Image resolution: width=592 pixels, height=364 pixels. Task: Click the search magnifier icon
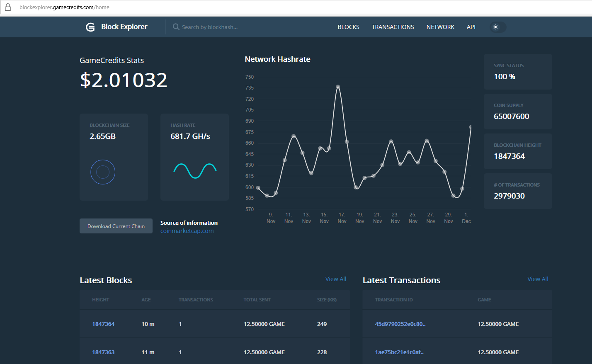(176, 27)
